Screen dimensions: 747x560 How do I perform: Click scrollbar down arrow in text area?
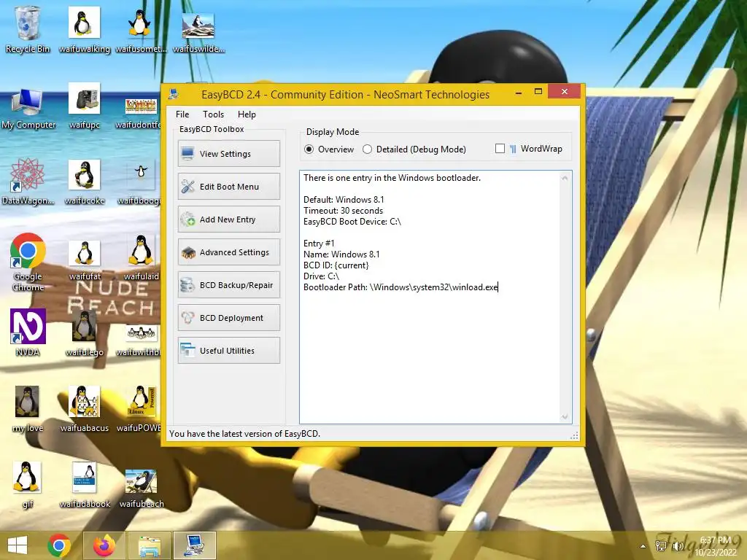565,416
